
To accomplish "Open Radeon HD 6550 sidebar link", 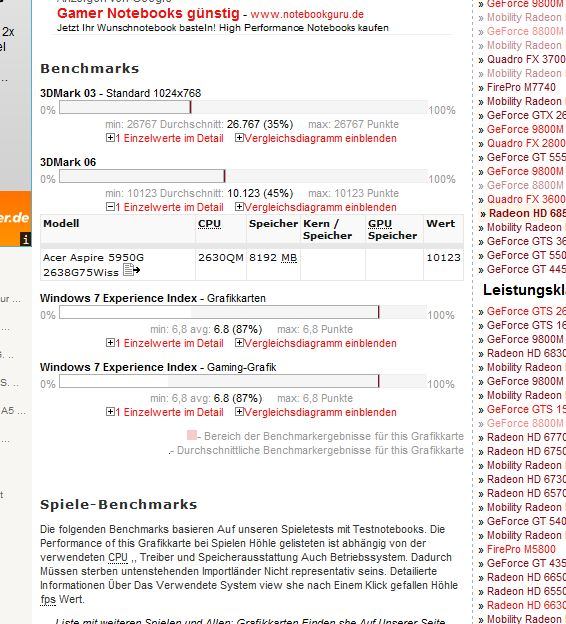I will 526,591.
